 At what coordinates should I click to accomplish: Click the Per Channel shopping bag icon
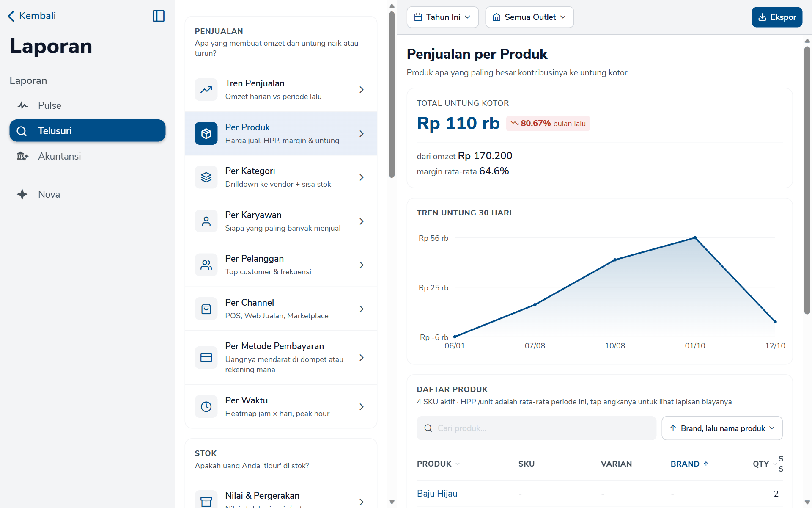pyautogui.click(x=206, y=309)
